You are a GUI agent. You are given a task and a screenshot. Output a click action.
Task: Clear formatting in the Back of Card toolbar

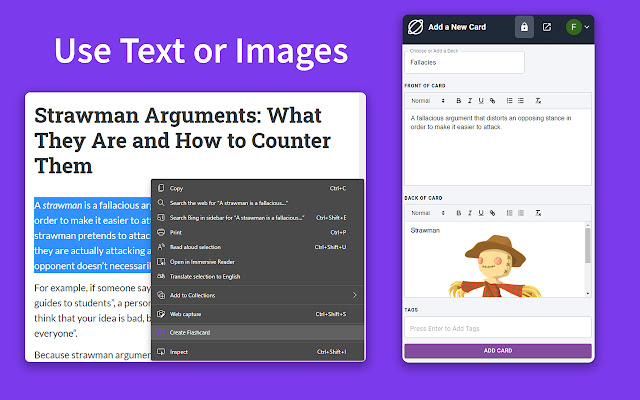click(538, 213)
